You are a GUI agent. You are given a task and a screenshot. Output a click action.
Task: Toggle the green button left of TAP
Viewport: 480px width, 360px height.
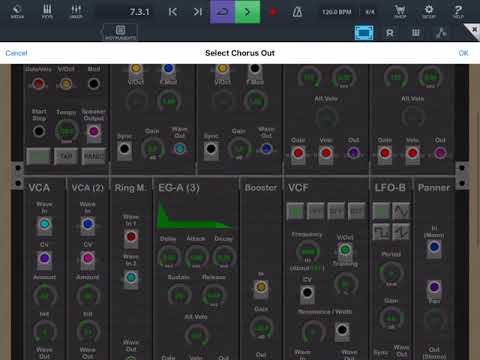click(38, 156)
